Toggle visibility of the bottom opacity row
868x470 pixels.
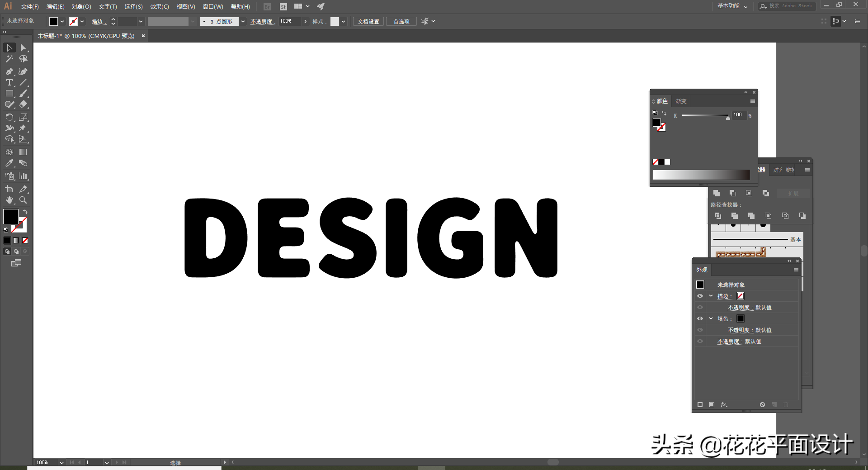[x=700, y=341]
